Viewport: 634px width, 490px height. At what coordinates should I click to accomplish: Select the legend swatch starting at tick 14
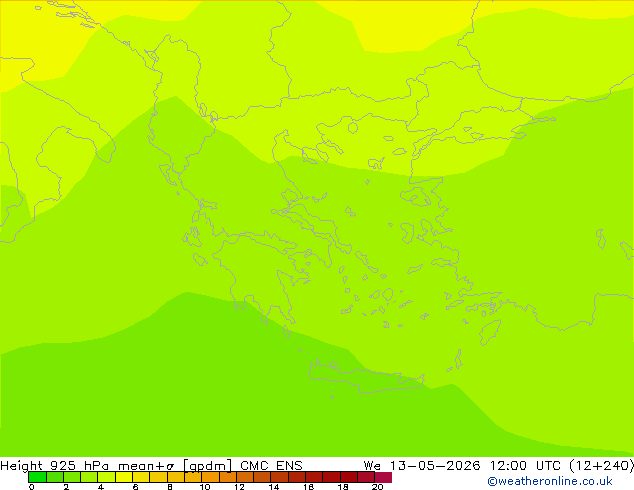coord(280,477)
